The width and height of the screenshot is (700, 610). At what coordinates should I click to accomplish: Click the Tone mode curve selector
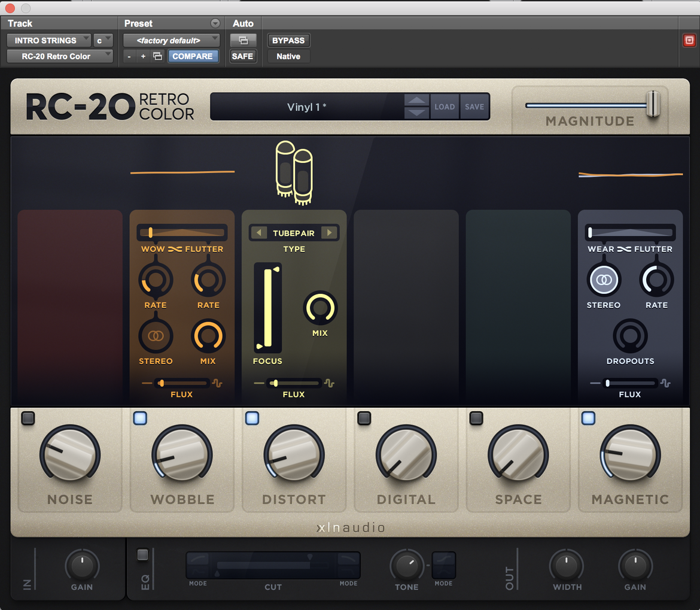click(x=444, y=565)
